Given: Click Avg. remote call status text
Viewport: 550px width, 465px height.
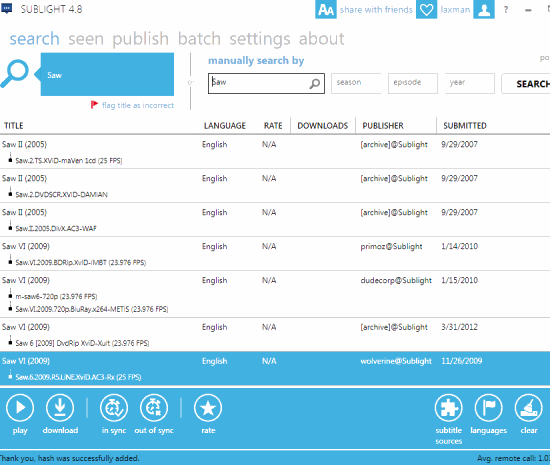Looking at the screenshot, I should pos(513,458).
